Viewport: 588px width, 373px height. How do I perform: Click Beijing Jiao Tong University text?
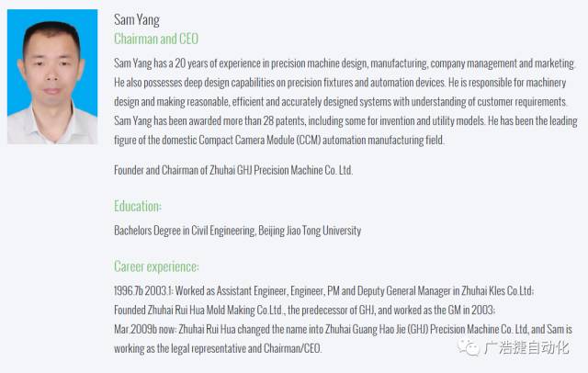click(x=310, y=231)
